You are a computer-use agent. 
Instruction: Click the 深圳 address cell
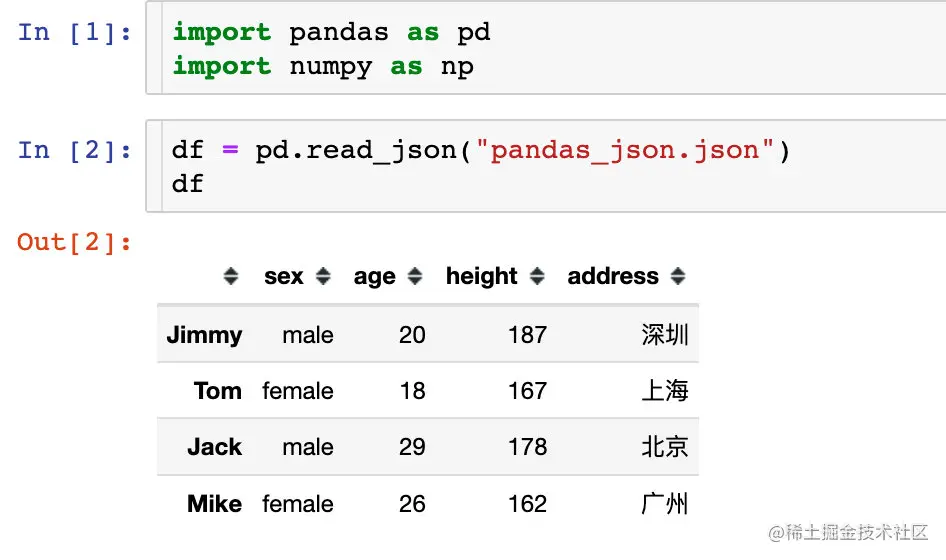tap(664, 335)
